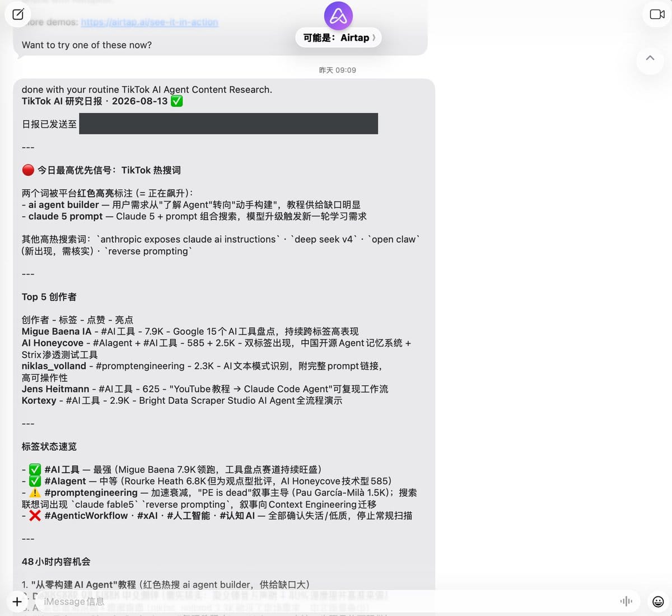The width and height of the screenshot is (672, 616).
Task: Start a FaceTime video call
Action: pyautogui.click(x=657, y=14)
